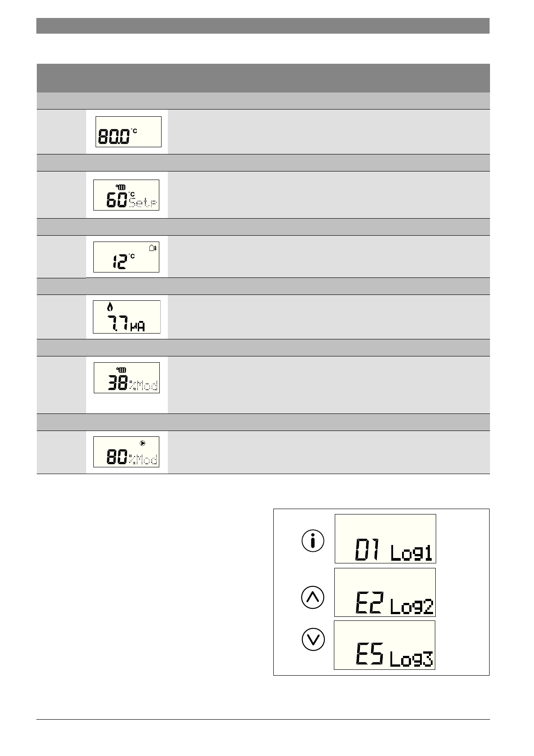Select the 80 %Mod pump display image
Viewport: 534px width, 756px height.
click(x=126, y=452)
